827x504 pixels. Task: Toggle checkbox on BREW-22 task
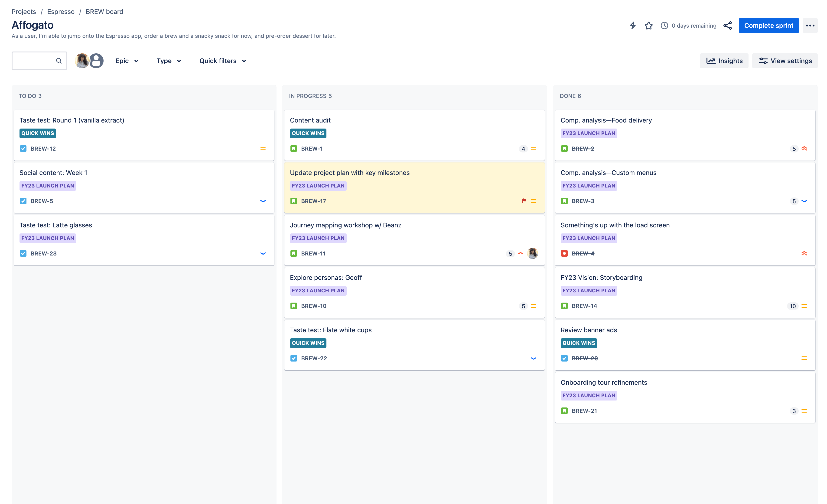tap(294, 358)
